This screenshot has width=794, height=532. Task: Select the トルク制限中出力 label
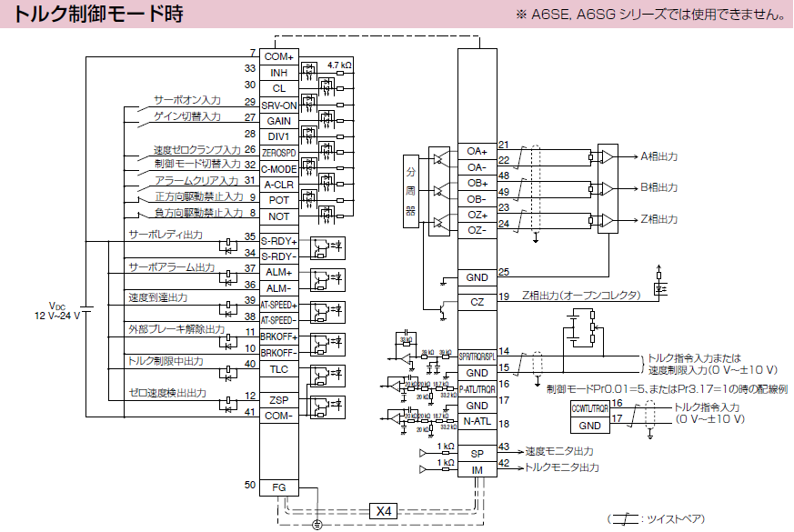[x=166, y=361]
